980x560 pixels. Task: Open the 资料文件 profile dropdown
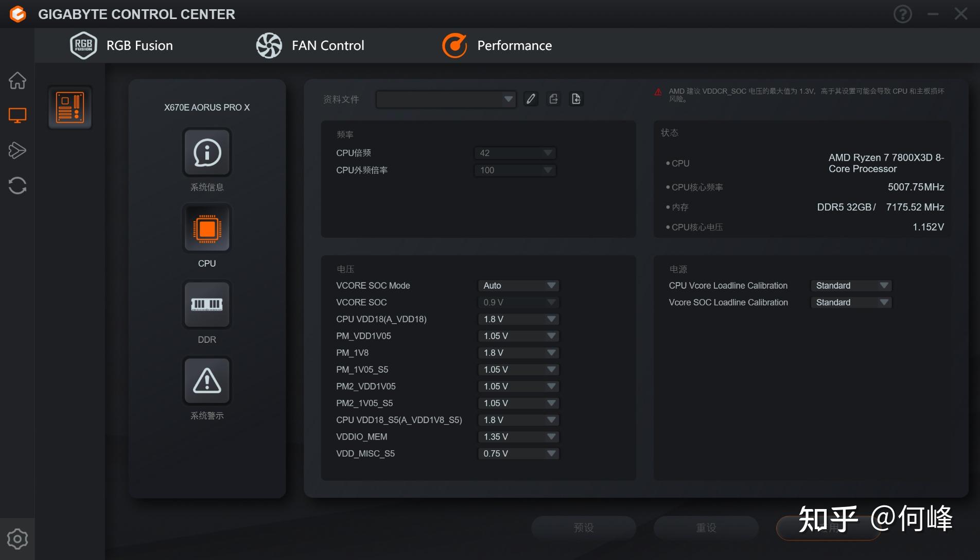click(446, 99)
